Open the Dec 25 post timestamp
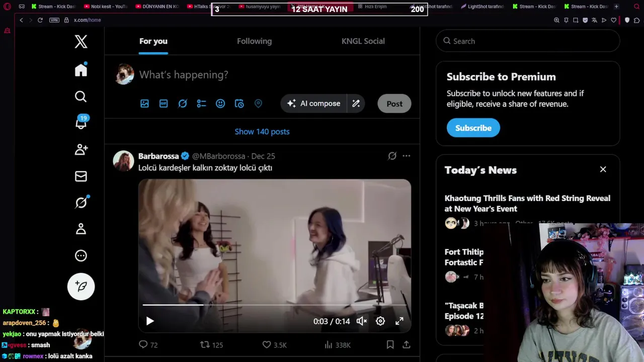This screenshot has height=362, width=644. 263,156
